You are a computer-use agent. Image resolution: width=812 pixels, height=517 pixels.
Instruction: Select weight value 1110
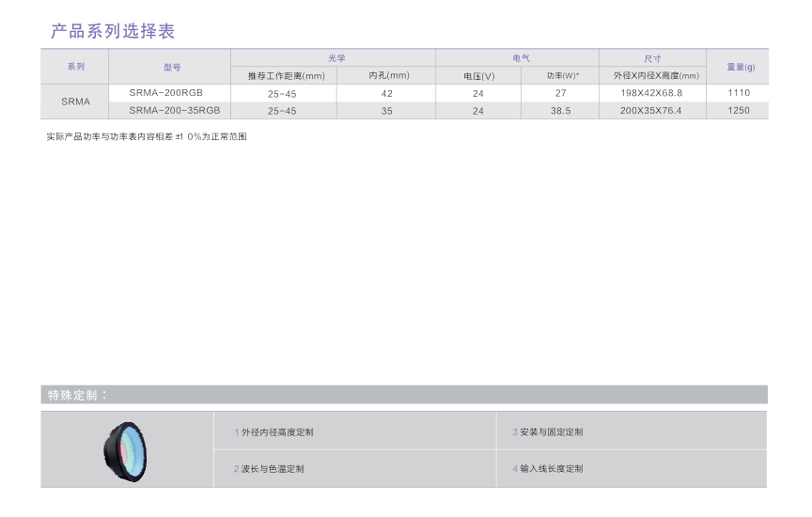click(739, 93)
